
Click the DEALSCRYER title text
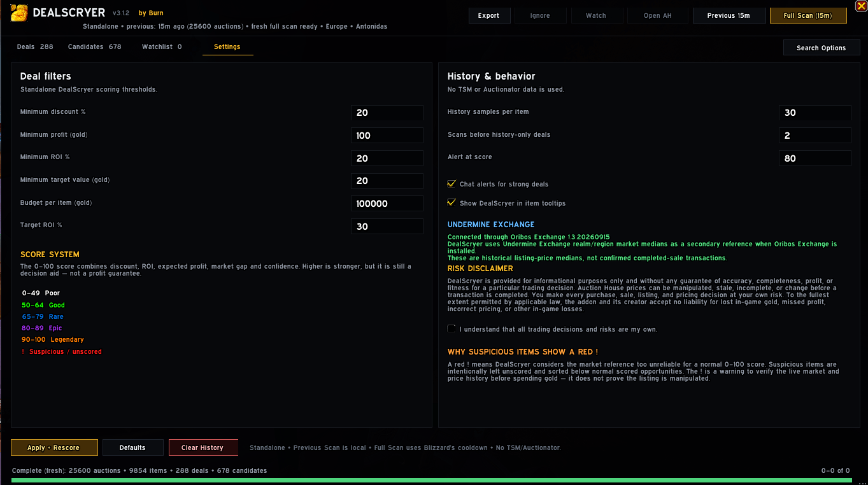tap(69, 13)
